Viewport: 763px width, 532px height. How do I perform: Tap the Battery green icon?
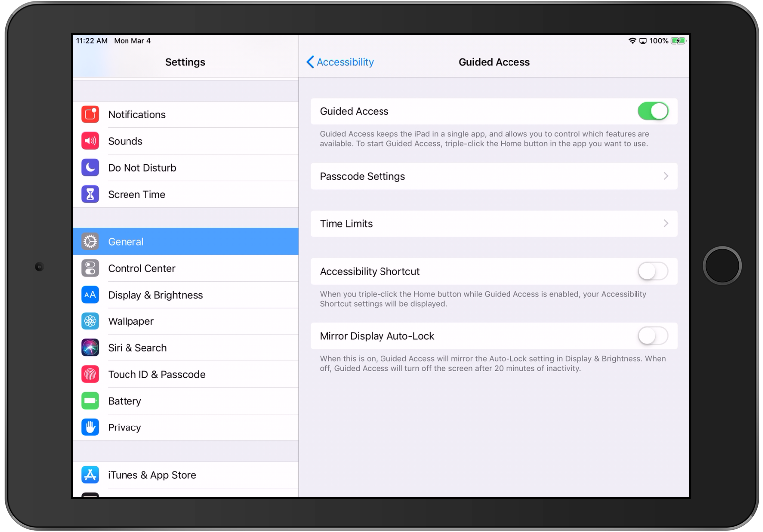click(90, 401)
